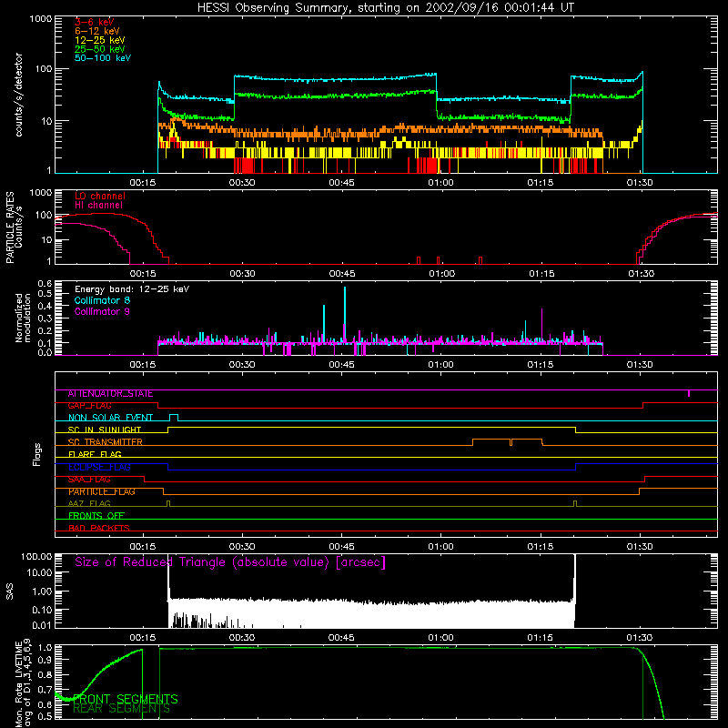Click the Collimator 9 legend label
Viewport: 728px width, 728px height.
pyautogui.click(x=102, y=311)
